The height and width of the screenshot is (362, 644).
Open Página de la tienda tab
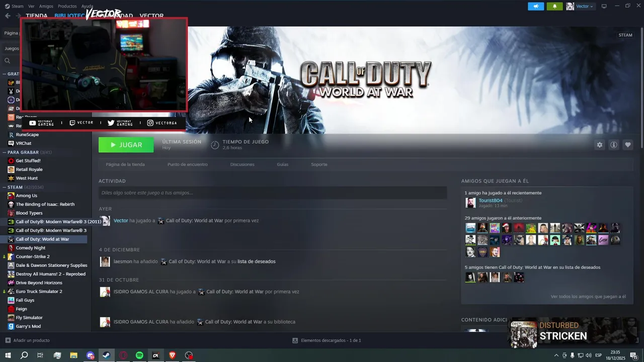[x=125, y=164]
